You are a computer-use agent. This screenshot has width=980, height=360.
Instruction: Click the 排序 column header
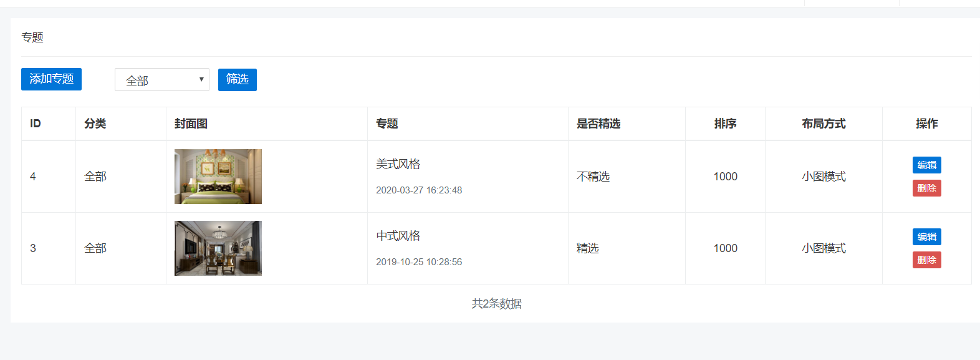[x=726, y=124]
